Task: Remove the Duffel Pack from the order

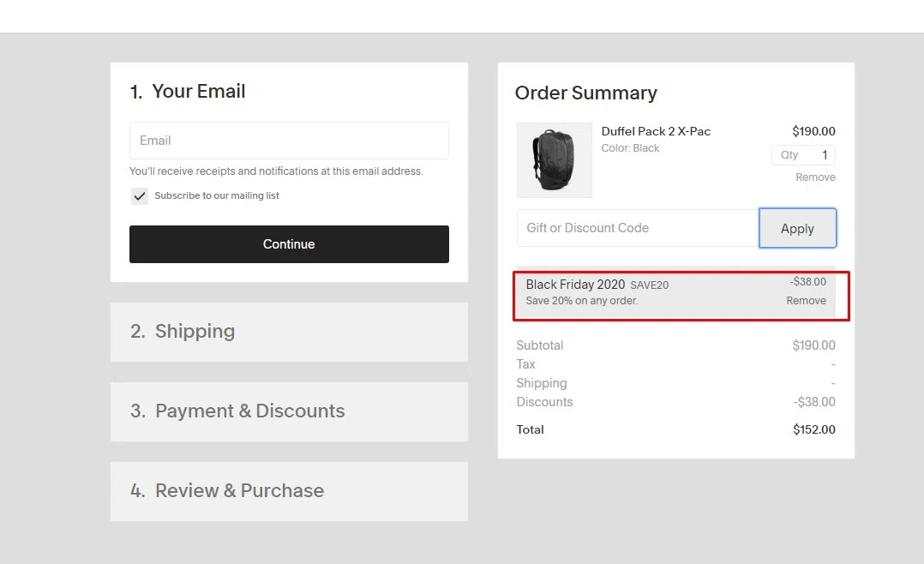Action: (815, 177)
